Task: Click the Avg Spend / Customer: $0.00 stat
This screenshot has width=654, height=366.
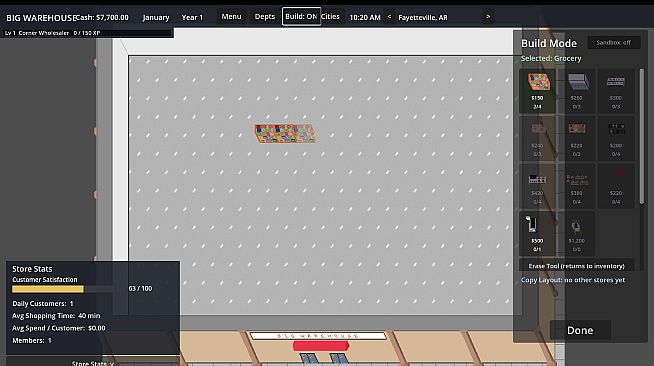Action: 59,328
